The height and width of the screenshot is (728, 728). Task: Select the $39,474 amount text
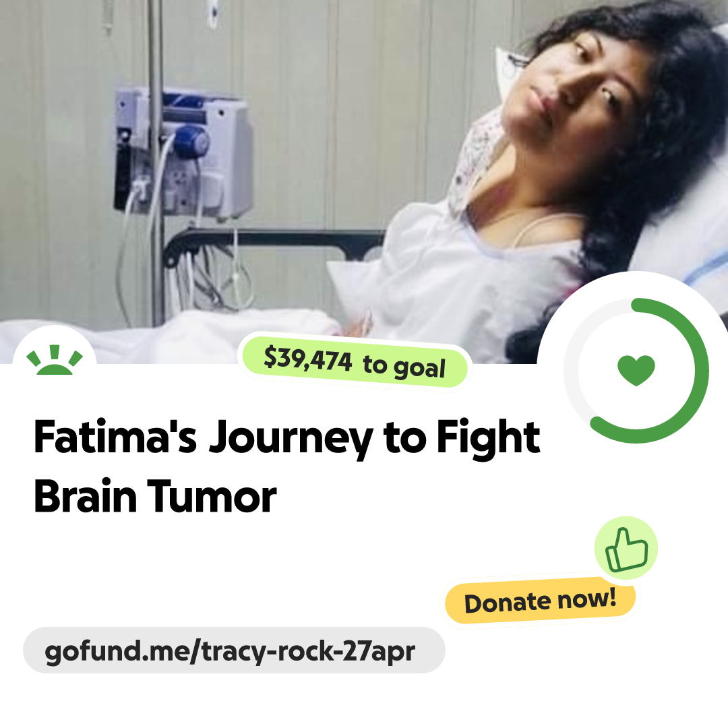308,359
